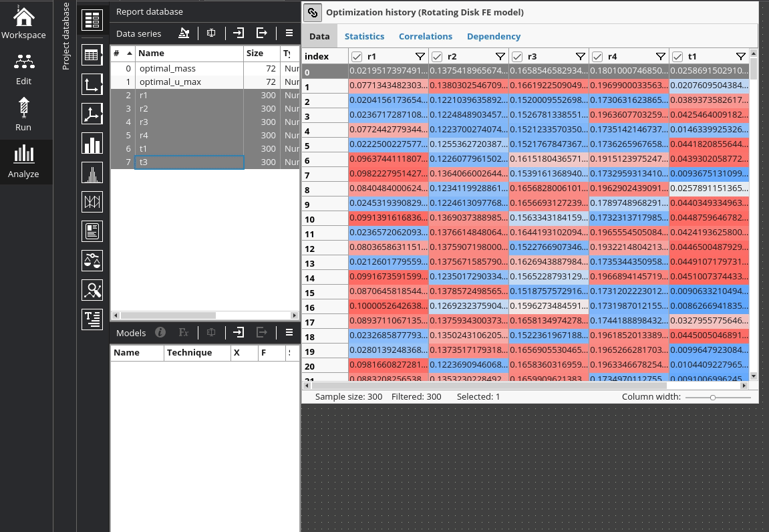
Task: Switch to the Edit mode
Action: (23, 70)
